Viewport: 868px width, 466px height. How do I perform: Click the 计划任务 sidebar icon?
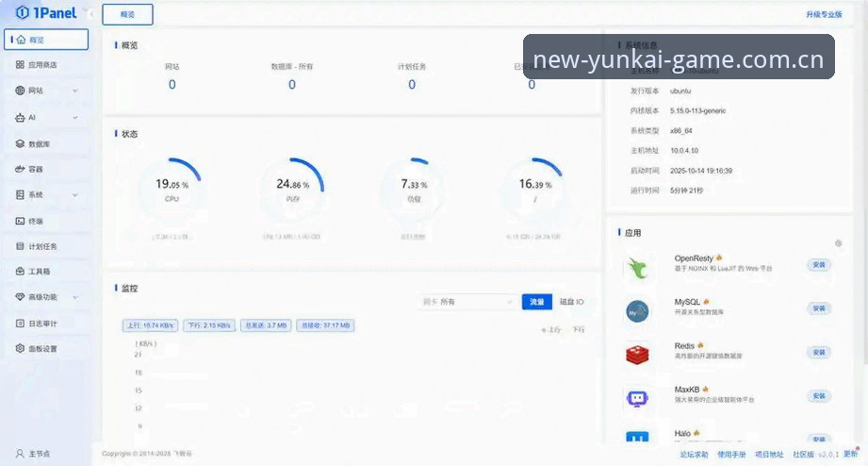point(20,246)
